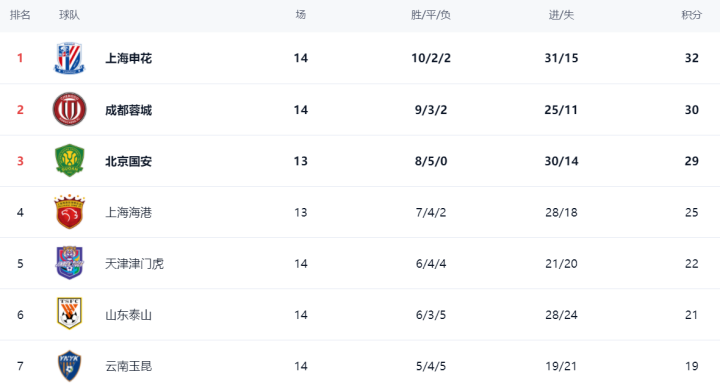Click 北京国安's 8/5/0 record cell
This screenshot has height=391, width=720.
coord(431,161)
